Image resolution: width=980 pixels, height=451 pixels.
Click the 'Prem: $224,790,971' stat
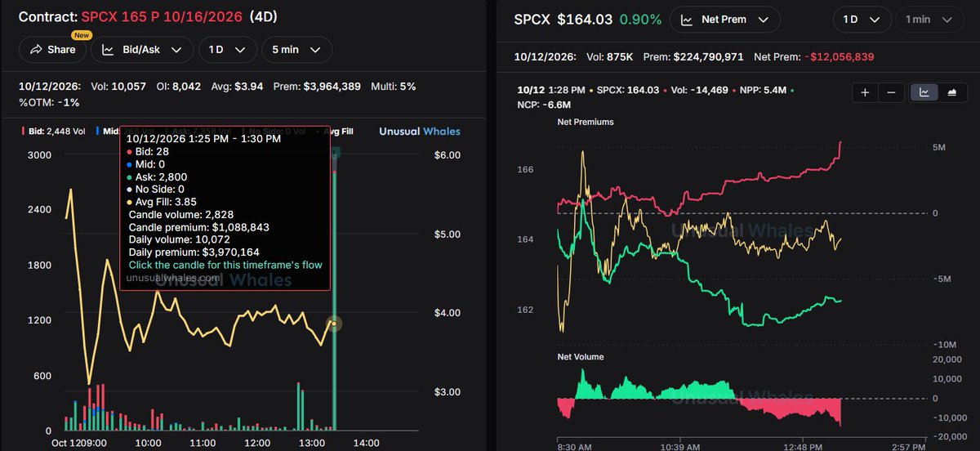[693, 57]
